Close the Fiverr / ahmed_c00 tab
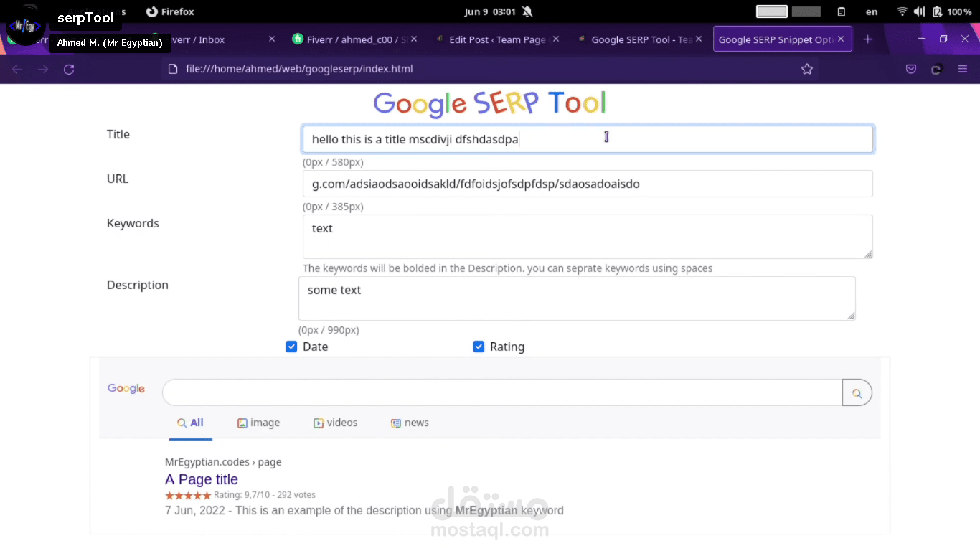Image resolution: width=980 pixels, height=551 pixels. (414, 39)
